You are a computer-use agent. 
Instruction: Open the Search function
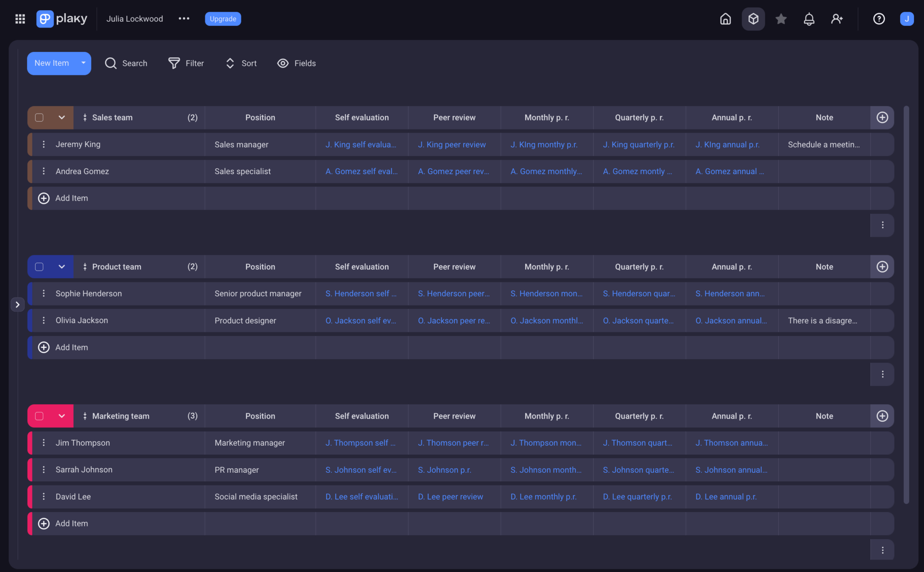click(126, 63)
